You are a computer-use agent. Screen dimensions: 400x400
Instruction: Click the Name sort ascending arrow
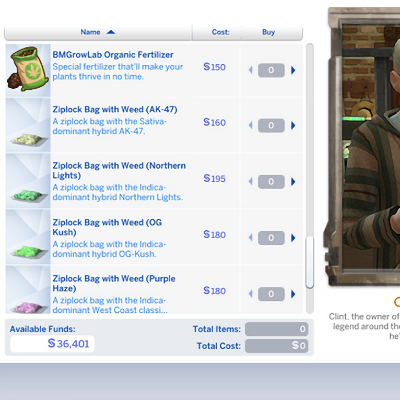coord(111,32)
